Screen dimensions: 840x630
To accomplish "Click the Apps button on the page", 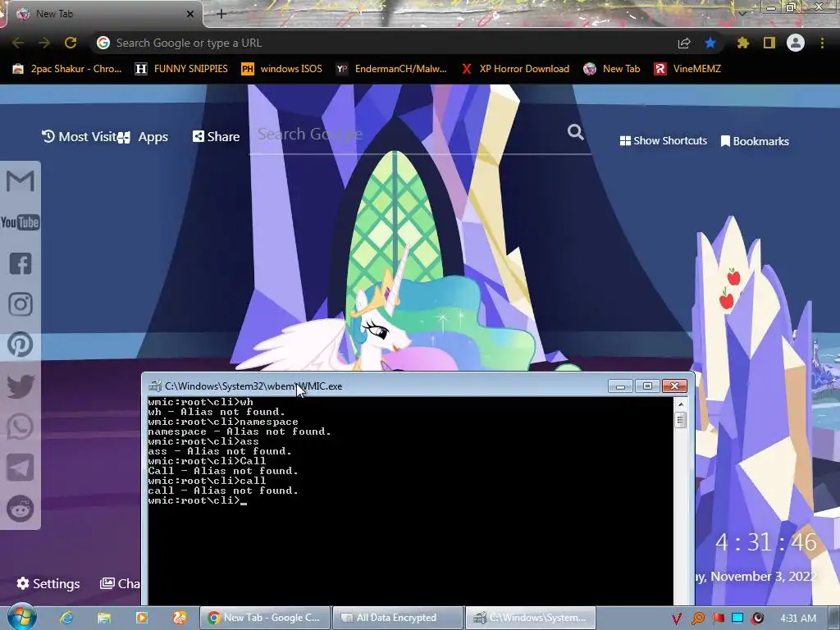I will [x=144, y=137].
